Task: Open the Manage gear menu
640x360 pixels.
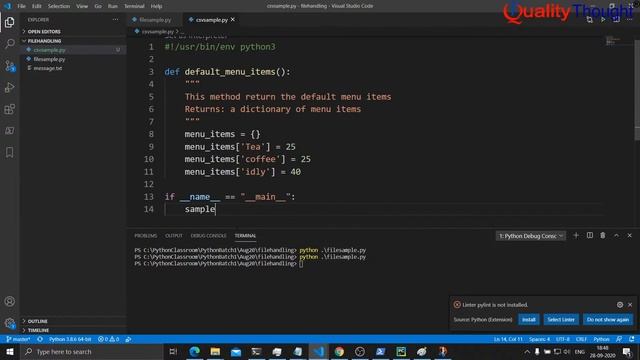Action: pos(9,323)
